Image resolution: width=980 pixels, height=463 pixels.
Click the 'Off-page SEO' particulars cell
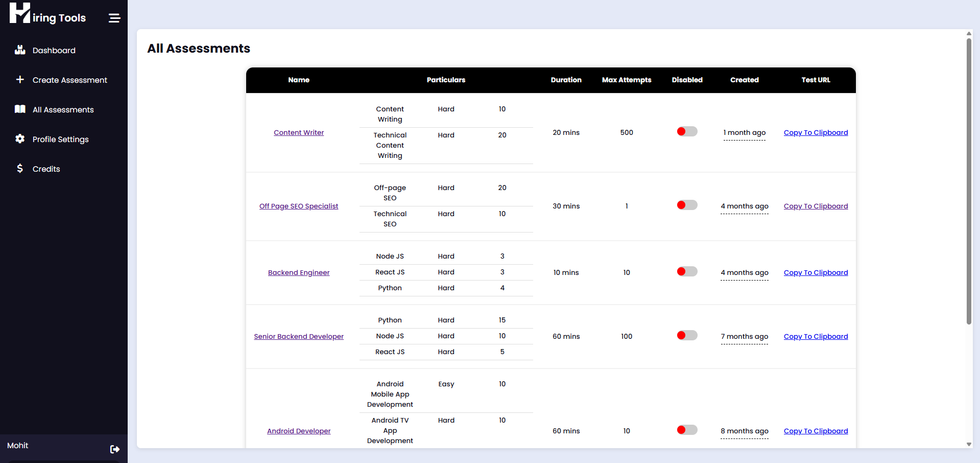pyautogui.click(x=390, y=193)
